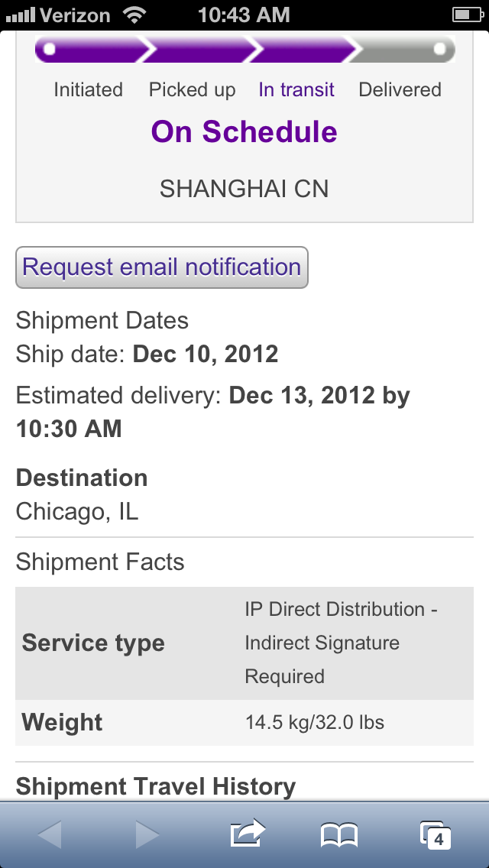Tap the Safari forward arrow
489x868 pixels.
click(x=147, y=834)
